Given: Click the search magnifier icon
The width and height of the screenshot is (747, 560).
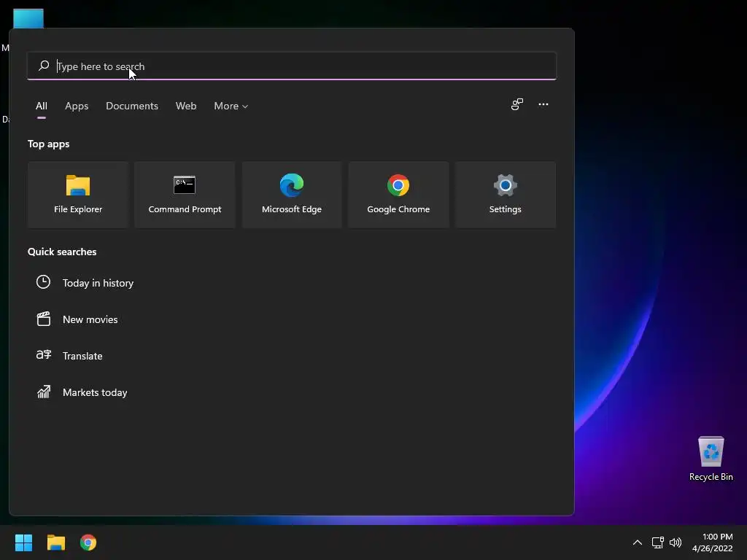Looking at the screenshot, I should coord(44,66).
